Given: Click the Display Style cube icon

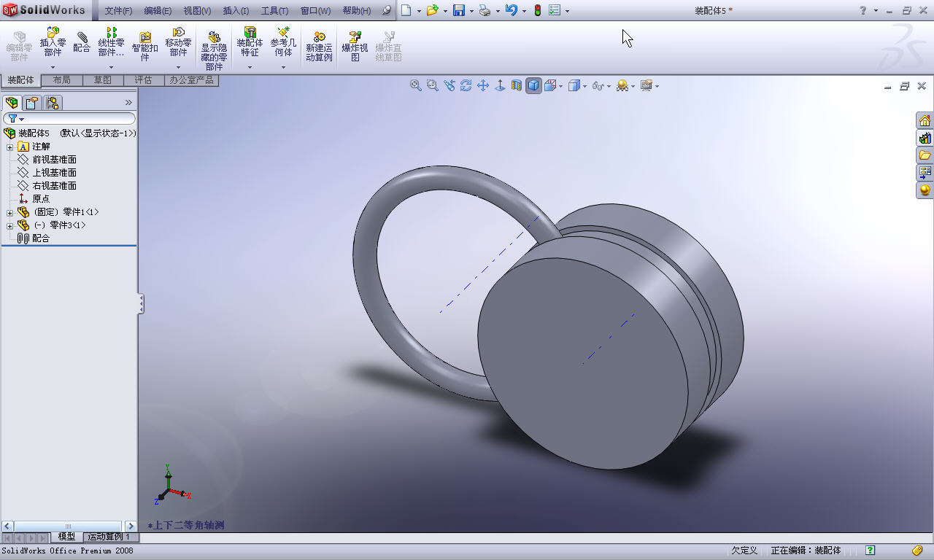Looking at the screenshot, I should click(574, 85).
